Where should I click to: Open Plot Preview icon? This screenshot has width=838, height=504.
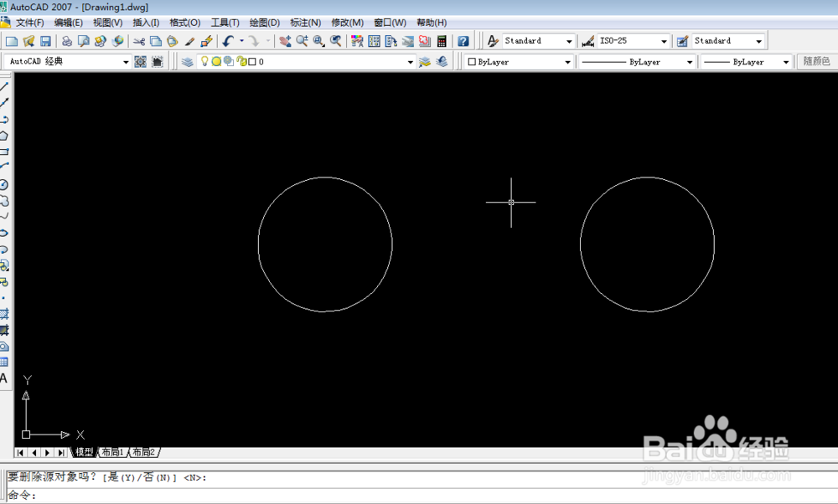pyautogui.click(x=83, y=41)
